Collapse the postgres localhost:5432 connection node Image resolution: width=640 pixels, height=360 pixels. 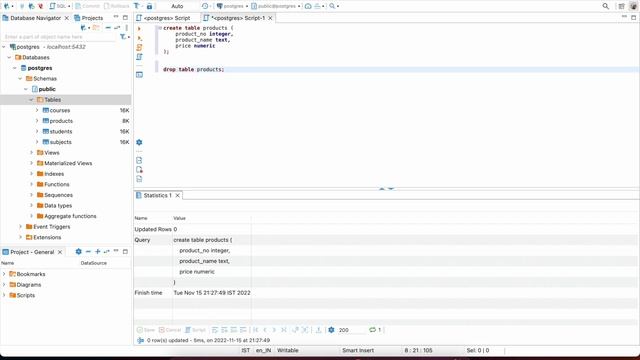[4, 47]
